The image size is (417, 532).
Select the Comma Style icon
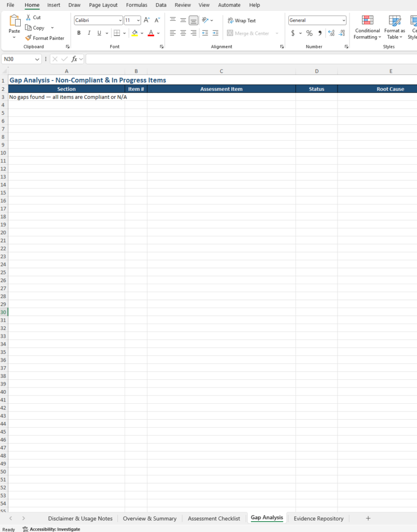point(319,33)
